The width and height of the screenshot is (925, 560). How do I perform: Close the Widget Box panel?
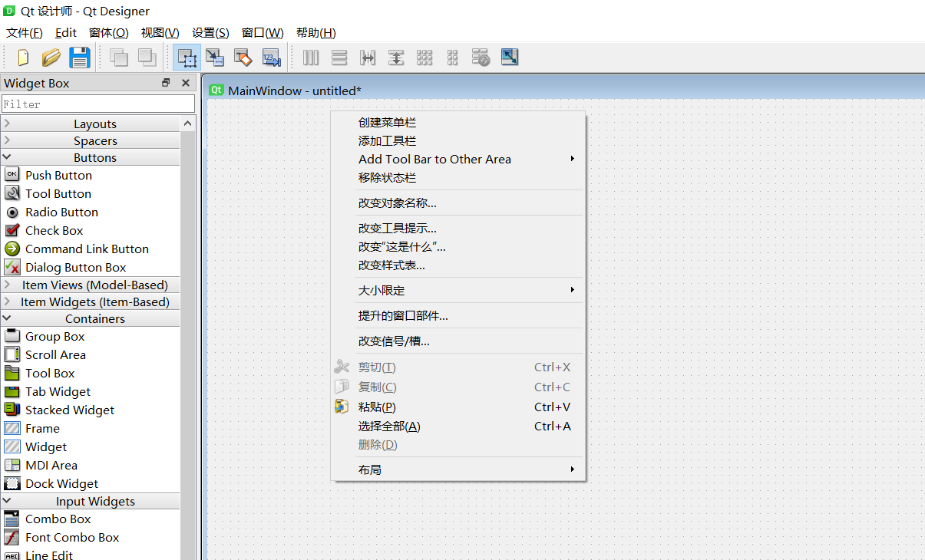[x=185, y=83]
